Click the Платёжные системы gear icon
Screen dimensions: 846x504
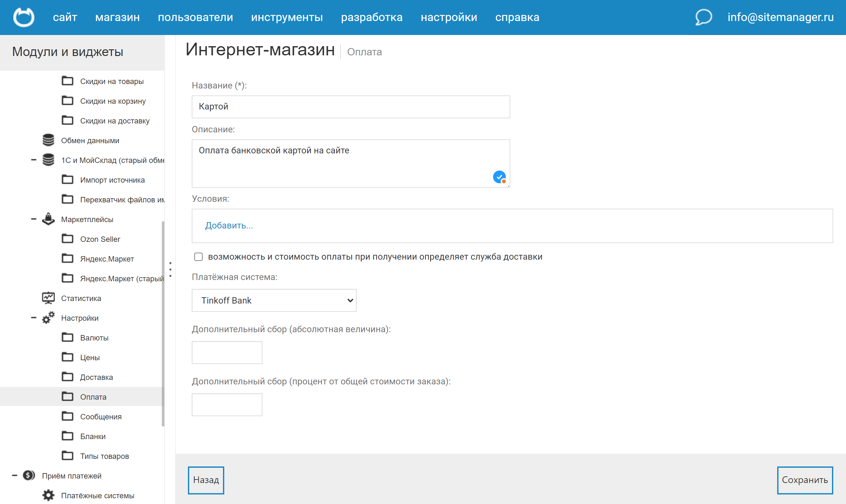[48, 495]
